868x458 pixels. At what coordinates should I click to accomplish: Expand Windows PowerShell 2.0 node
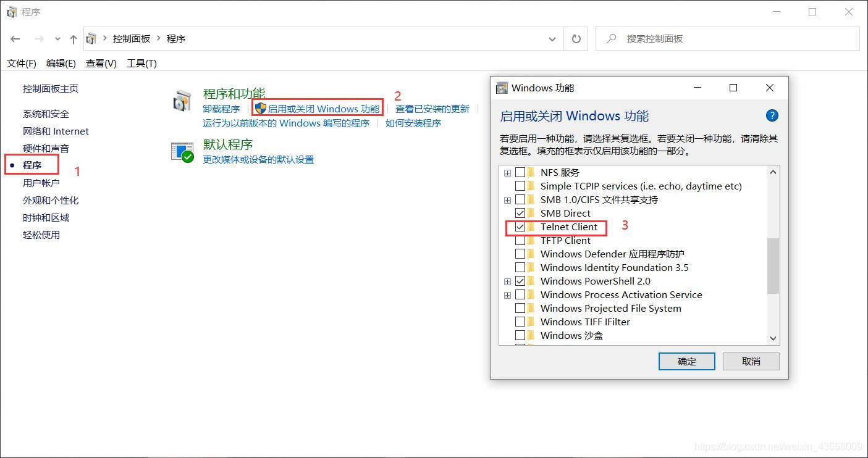tap(507, 281)
